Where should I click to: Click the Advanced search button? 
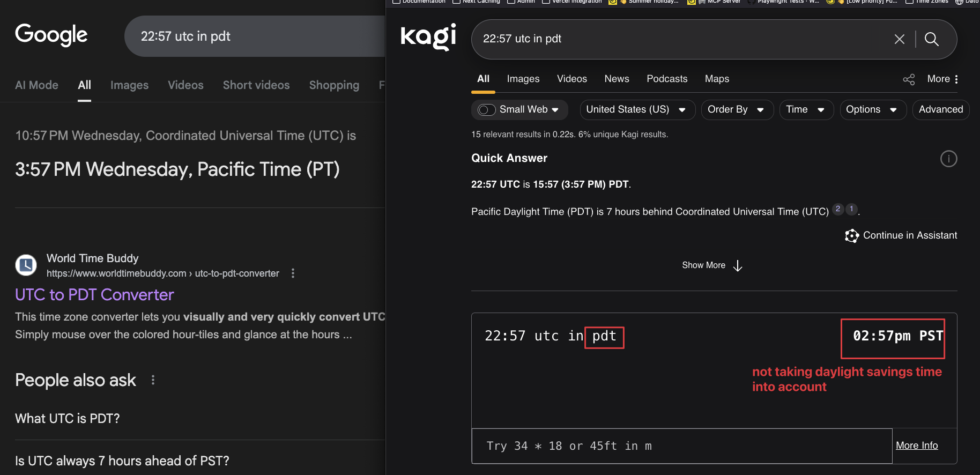click(940, 110)
